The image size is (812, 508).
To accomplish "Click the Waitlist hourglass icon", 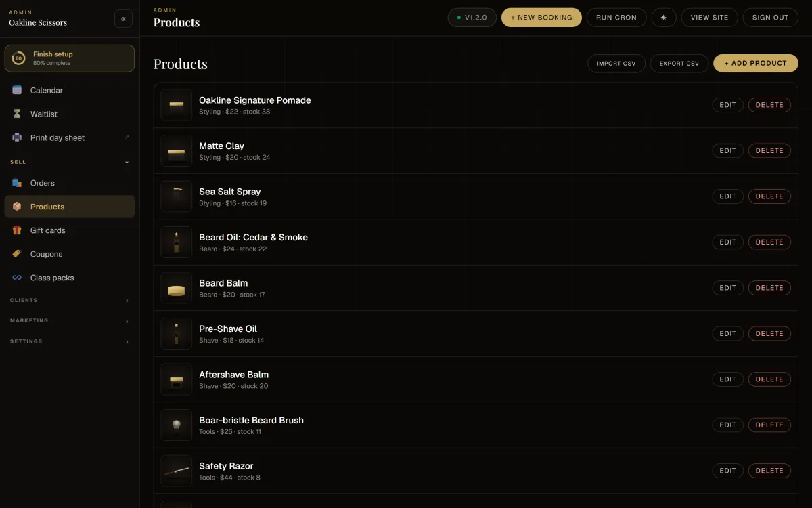I will (x=17, y=114).
